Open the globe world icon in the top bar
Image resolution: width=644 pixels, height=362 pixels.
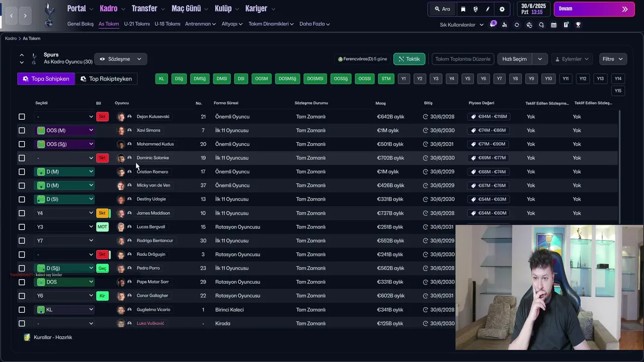pos(475,9)
